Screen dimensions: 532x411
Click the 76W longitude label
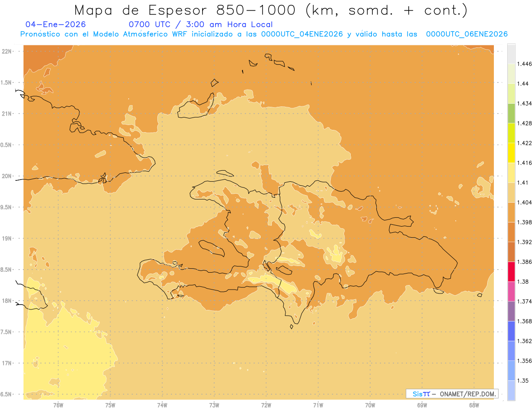coord(58,405)
